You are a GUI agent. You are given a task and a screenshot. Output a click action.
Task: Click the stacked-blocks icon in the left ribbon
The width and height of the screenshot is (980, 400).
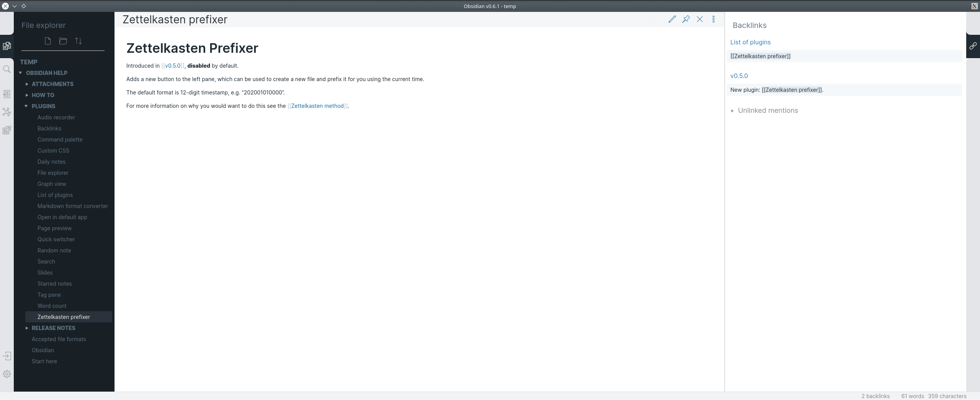point(7,130)
